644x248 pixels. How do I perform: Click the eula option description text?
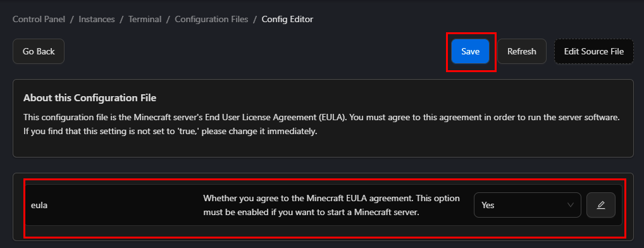(x=331, y=206)
